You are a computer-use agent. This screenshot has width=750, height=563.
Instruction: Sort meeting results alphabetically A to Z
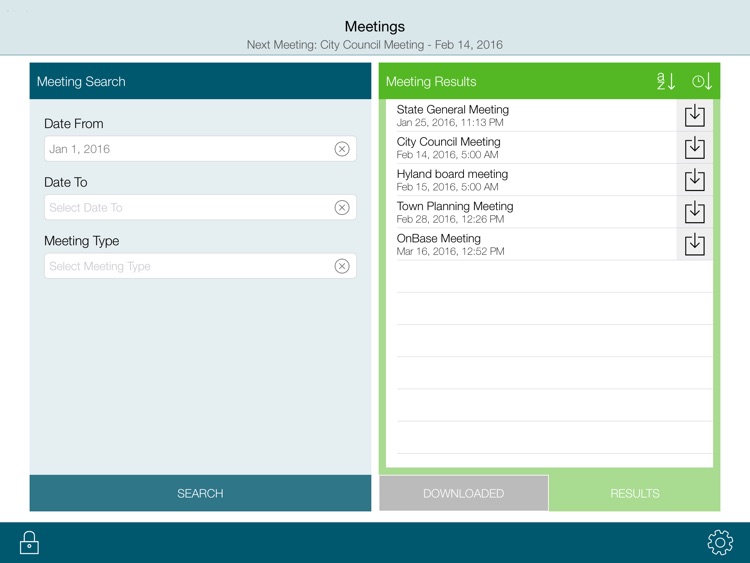coord(666,81)
